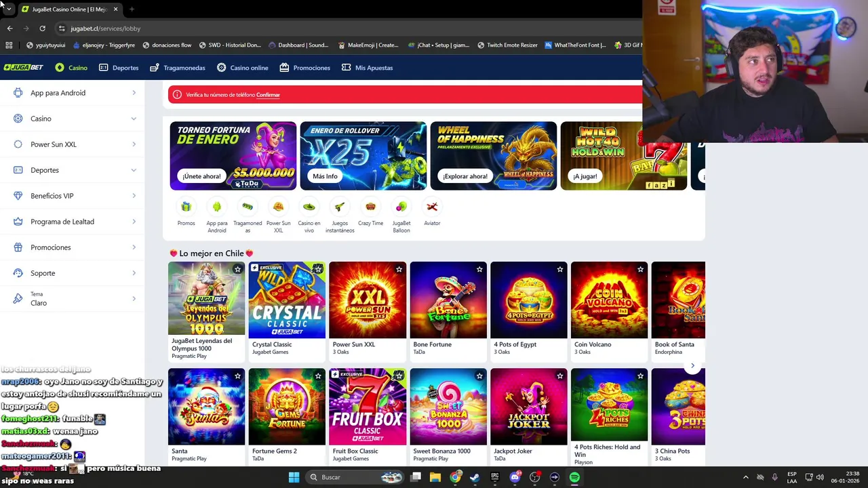Open the Casino en vivo category icon
Viewport: 868px width, 488px height.
[x=309, y=207]
